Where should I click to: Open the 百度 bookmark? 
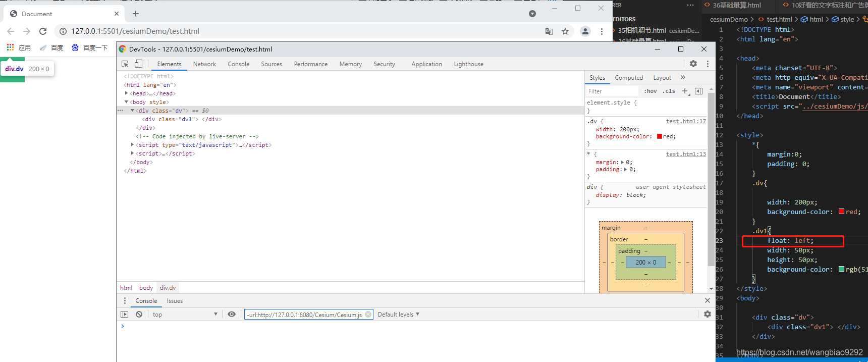point(51,47)
